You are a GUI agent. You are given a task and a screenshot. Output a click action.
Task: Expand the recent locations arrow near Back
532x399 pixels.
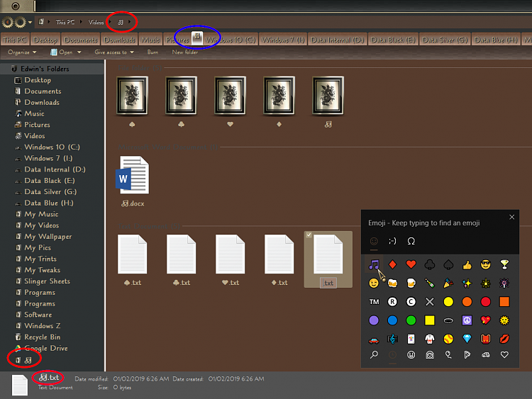(x=31, y=23)
